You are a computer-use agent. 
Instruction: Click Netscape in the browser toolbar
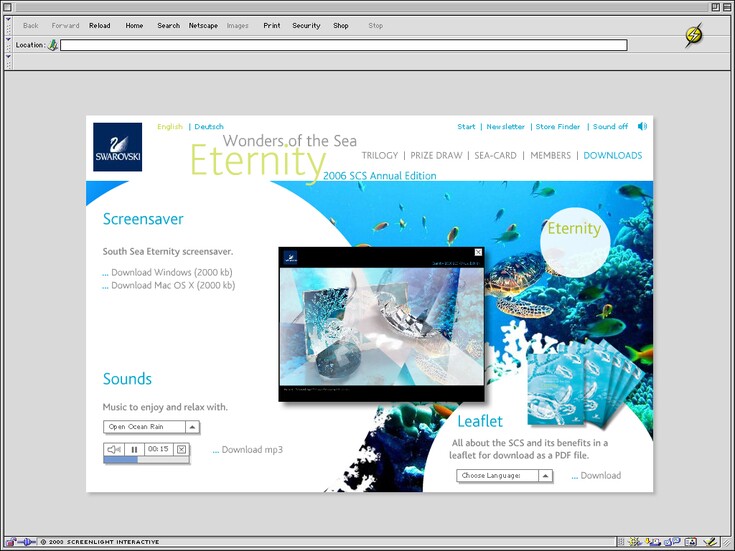203,26
